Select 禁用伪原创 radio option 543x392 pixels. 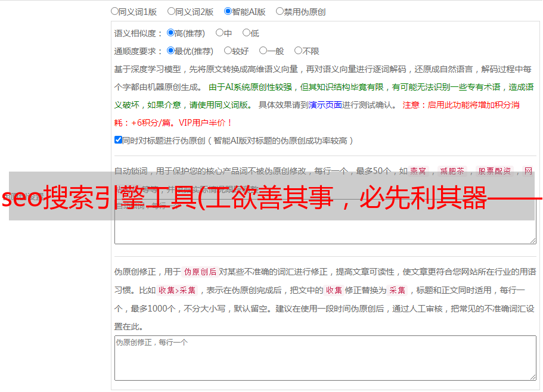tap(280, 11)
